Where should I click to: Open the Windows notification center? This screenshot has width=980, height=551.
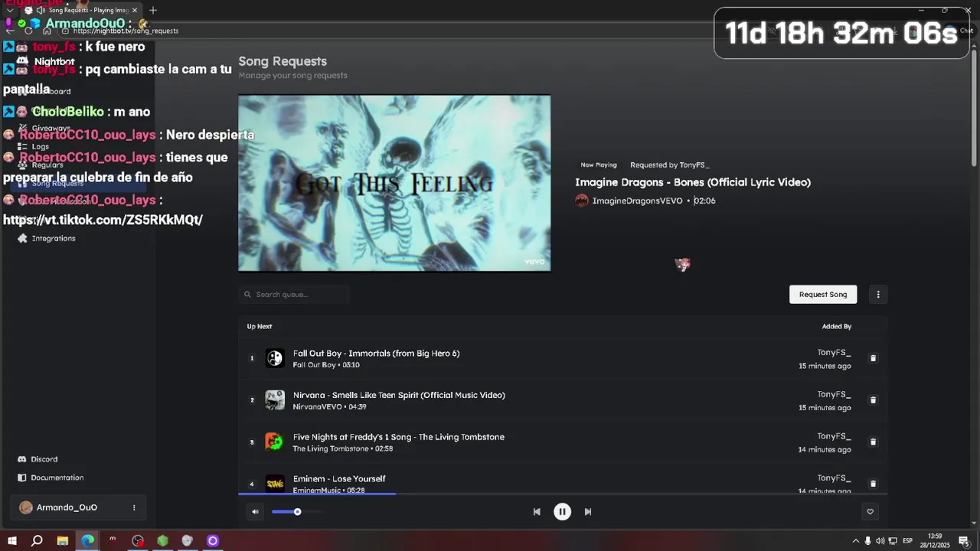[x=963, y=541]
